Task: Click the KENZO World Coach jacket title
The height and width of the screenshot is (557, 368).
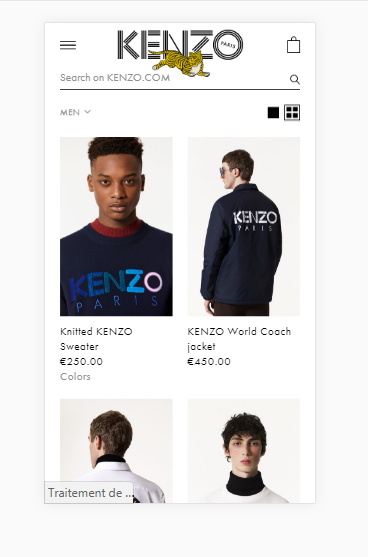Action: click(x=239, y=339)
